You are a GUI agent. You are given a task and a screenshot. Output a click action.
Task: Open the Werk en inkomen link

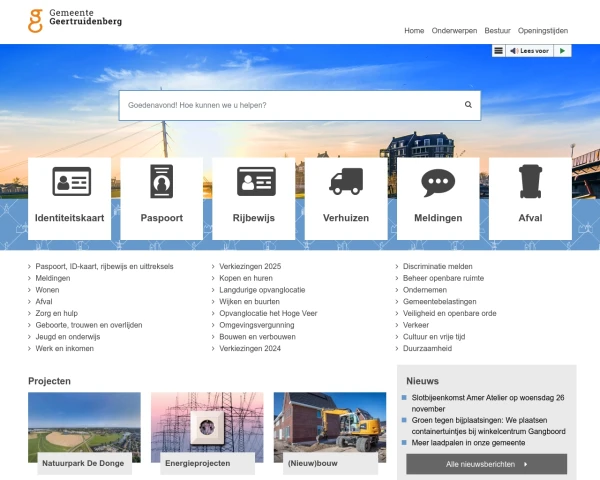(x=64, y=348)
